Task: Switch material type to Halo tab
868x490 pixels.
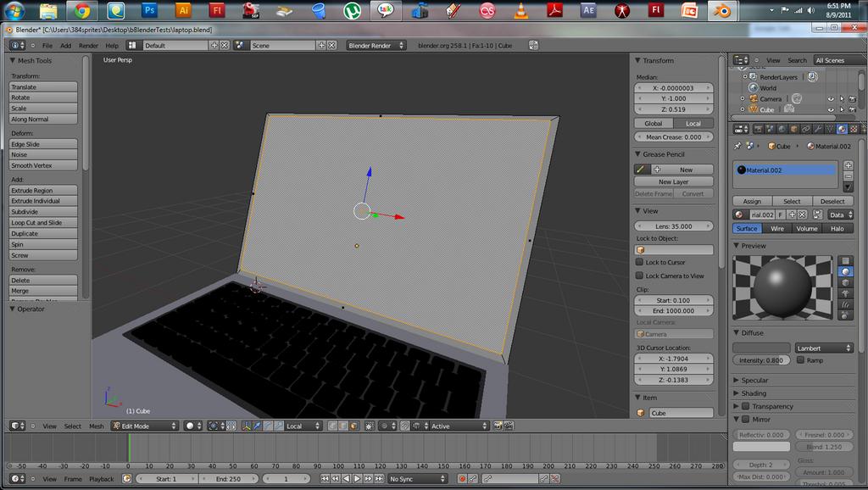Action: tap(837, 228)
